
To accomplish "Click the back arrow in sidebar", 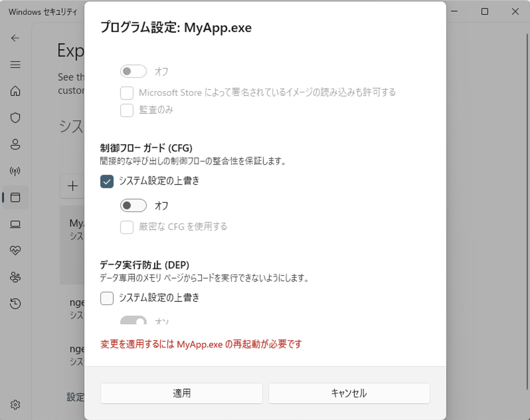I will pos(15,38).
